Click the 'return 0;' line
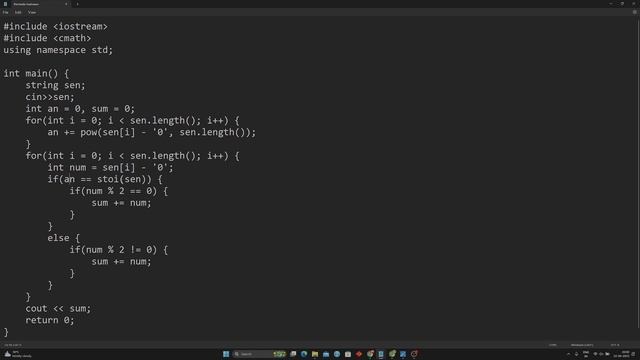 coord(50,320)
